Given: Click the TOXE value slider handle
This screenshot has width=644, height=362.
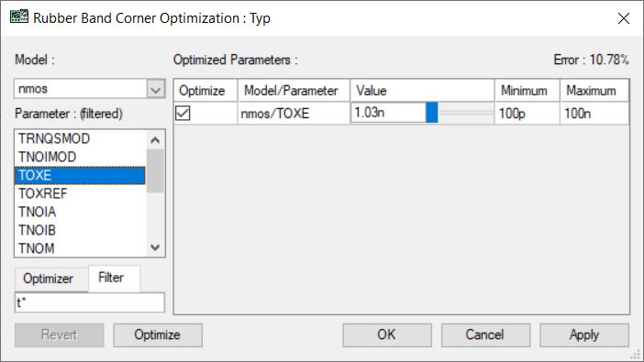Looking at the screenshot, I should pos(432,113).
